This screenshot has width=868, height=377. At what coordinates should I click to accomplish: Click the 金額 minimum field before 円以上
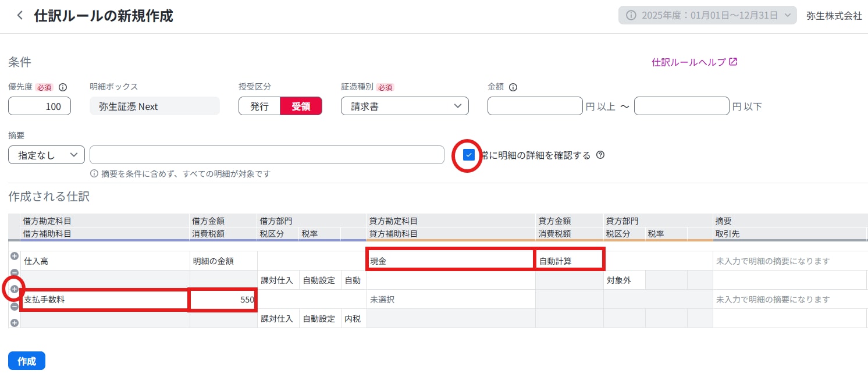coord(535,106)
